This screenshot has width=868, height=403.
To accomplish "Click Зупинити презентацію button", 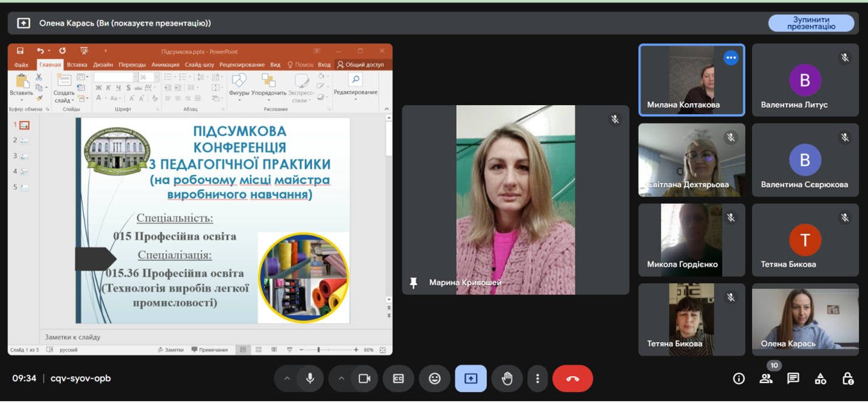I will 811,23.
